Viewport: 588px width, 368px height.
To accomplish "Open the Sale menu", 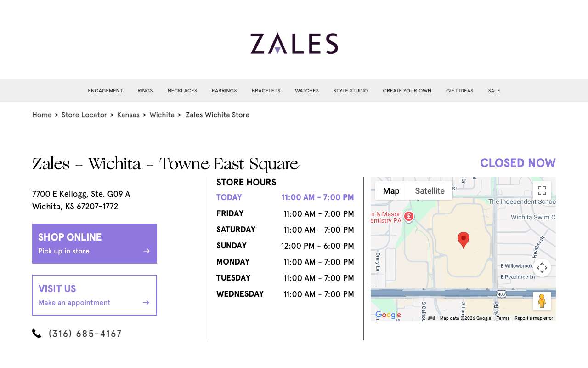I will 494,91.
